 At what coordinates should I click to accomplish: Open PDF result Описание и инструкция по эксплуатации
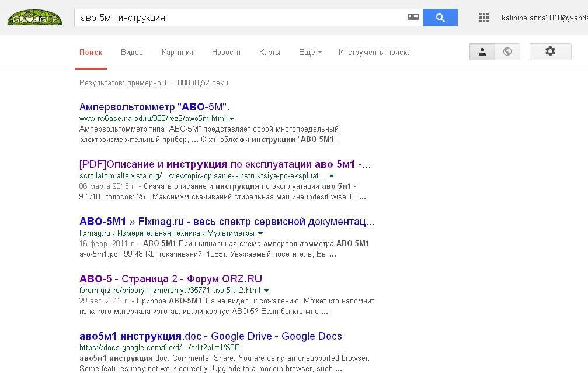[x=225, y=164]
